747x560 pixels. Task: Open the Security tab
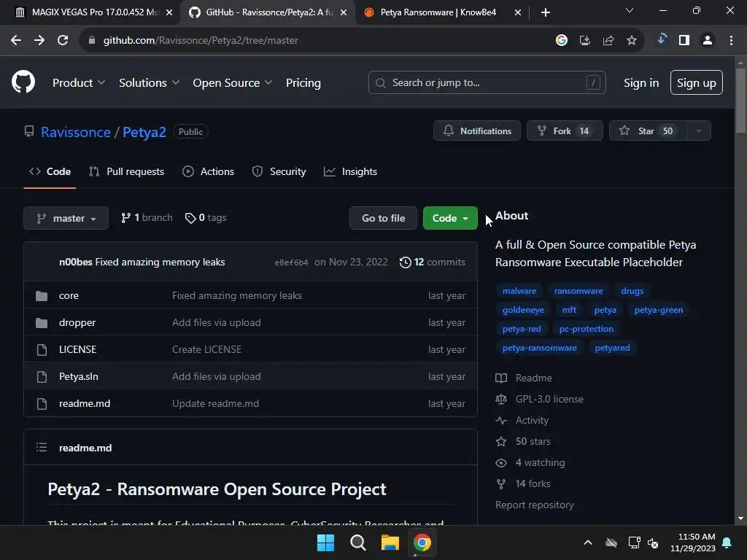(279, 171)
